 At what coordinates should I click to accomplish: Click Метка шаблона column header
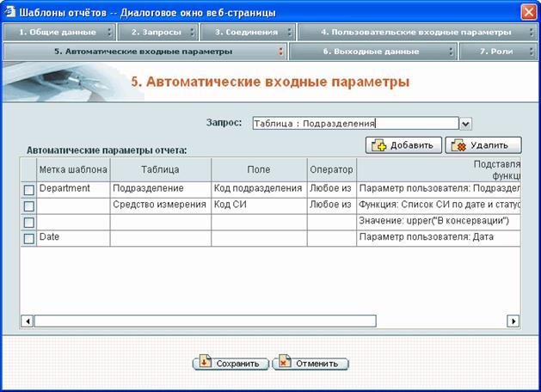coord(73,169)
